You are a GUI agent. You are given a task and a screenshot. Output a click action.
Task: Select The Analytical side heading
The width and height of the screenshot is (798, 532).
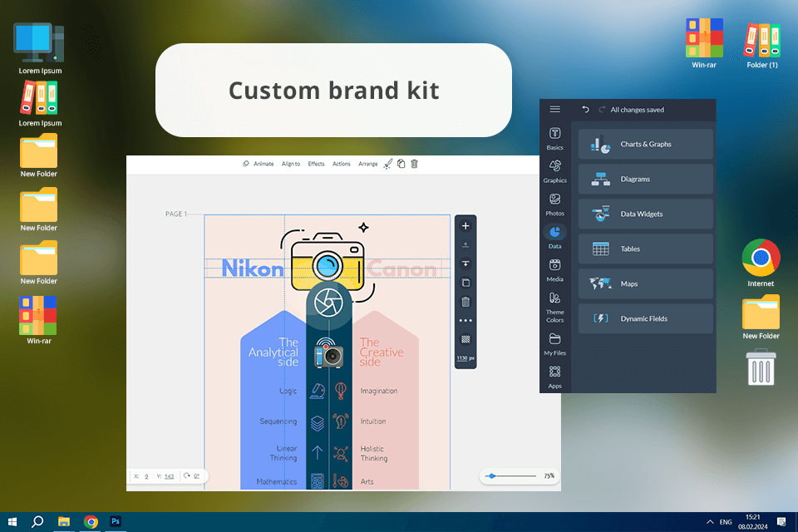tap(273, 352)
